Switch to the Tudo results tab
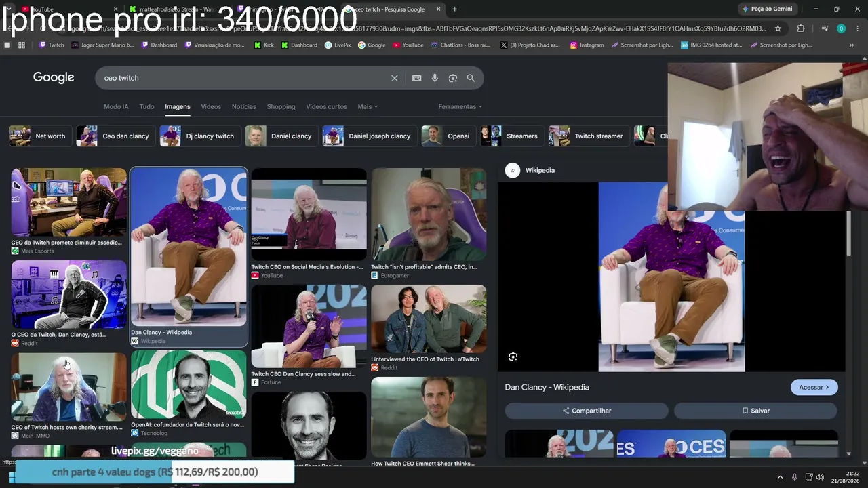The image size is (868, 488). 146,106
